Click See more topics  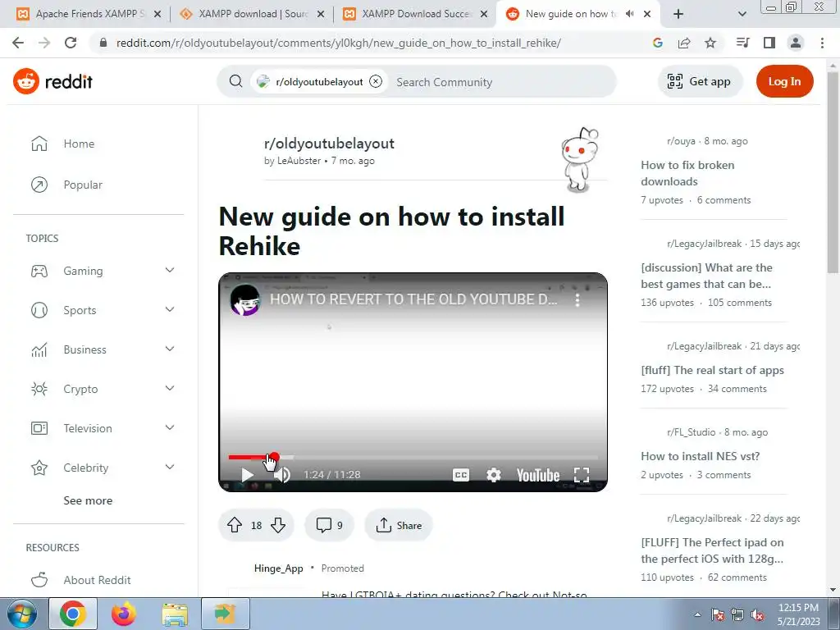click(88, 500)
